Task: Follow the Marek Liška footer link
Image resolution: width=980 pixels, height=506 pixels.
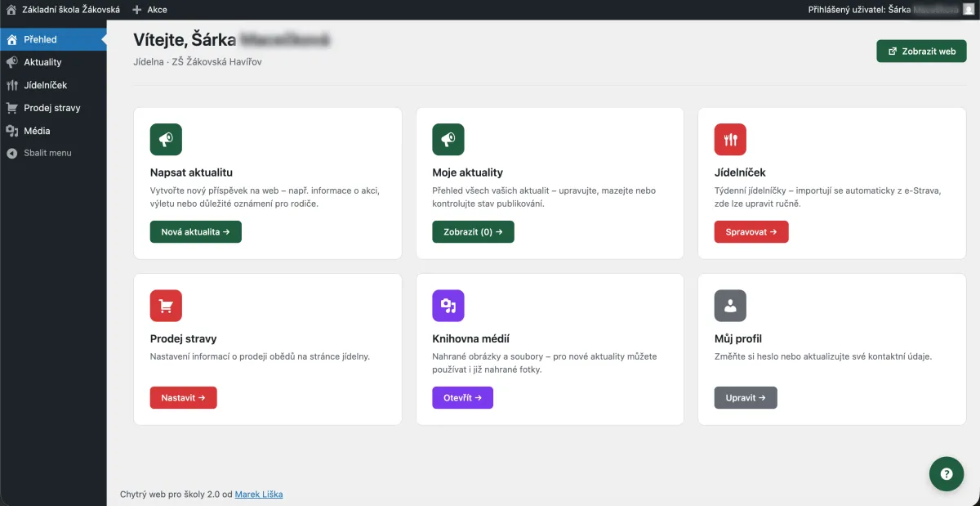Action: (259, 494)
